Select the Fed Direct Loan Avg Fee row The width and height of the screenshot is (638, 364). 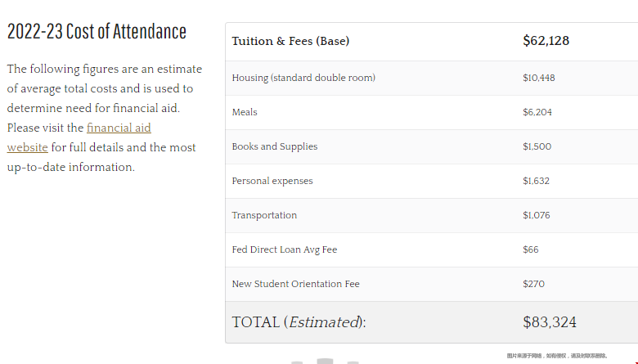[432, 249]
